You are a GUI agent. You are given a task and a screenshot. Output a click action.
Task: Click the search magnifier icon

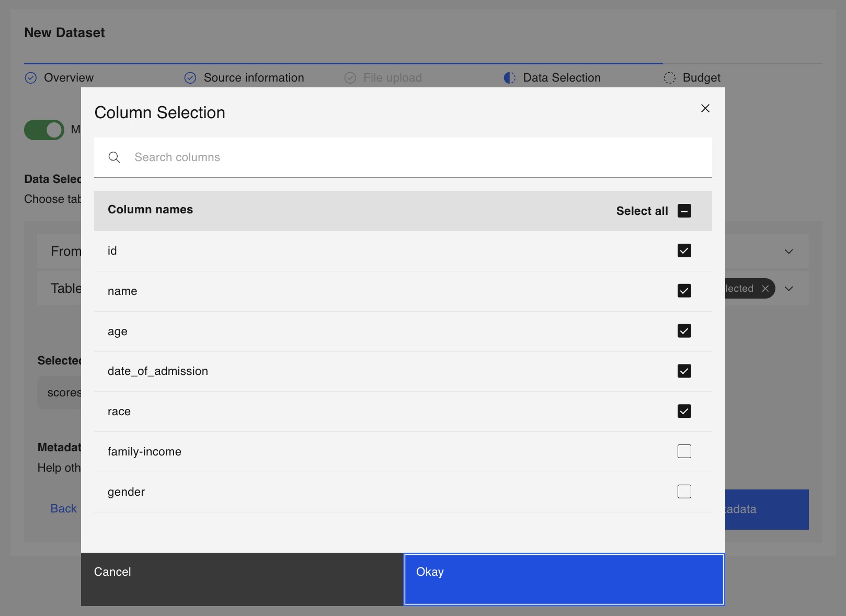[x=114, y=157]
